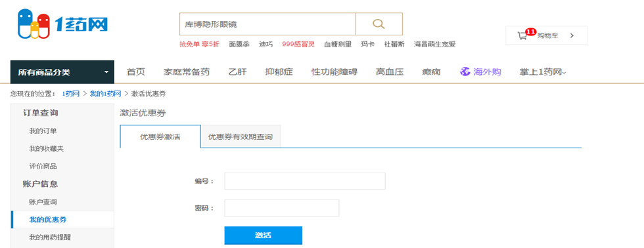Select 我的优惠券 in the sidebar
Viewport: 644px width, 248px height.
[47, 220]
